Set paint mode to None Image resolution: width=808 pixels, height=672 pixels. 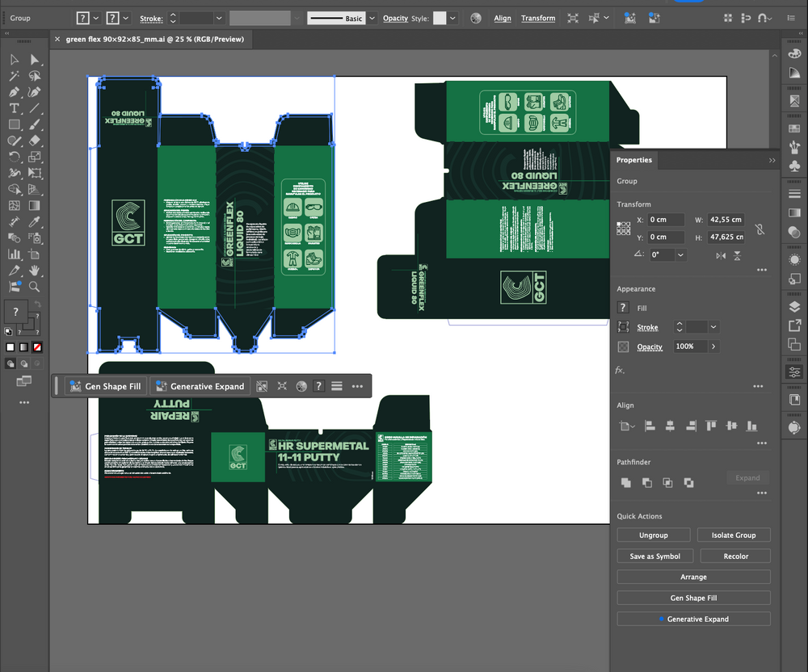pyautogui.click(x=37, y=347)
